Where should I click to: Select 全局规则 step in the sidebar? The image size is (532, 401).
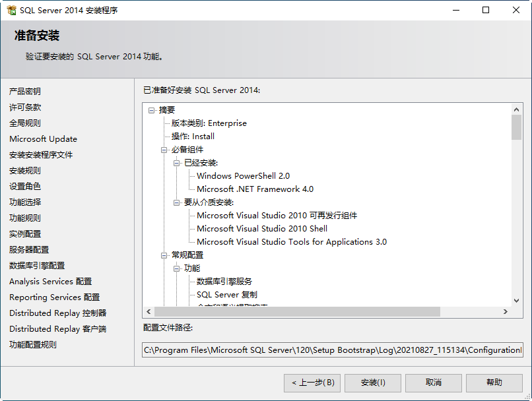click(x=25, y=123)
